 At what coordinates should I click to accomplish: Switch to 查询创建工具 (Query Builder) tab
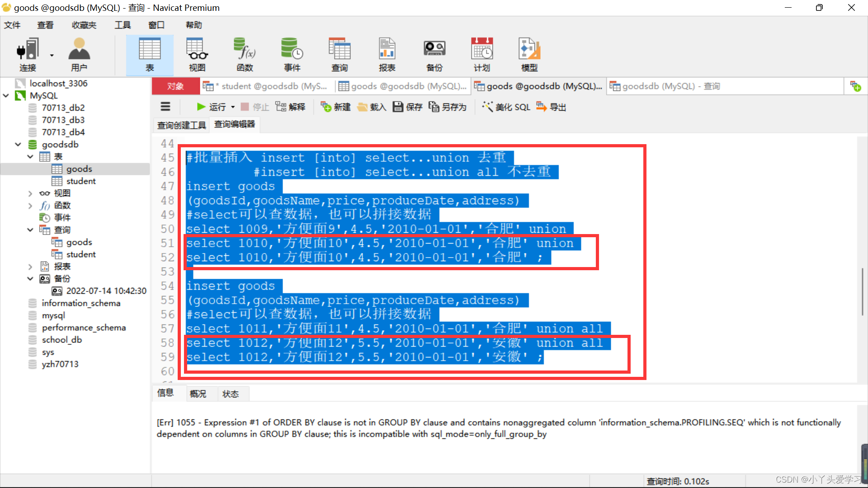pyautogui.click(x=181, y=125)
